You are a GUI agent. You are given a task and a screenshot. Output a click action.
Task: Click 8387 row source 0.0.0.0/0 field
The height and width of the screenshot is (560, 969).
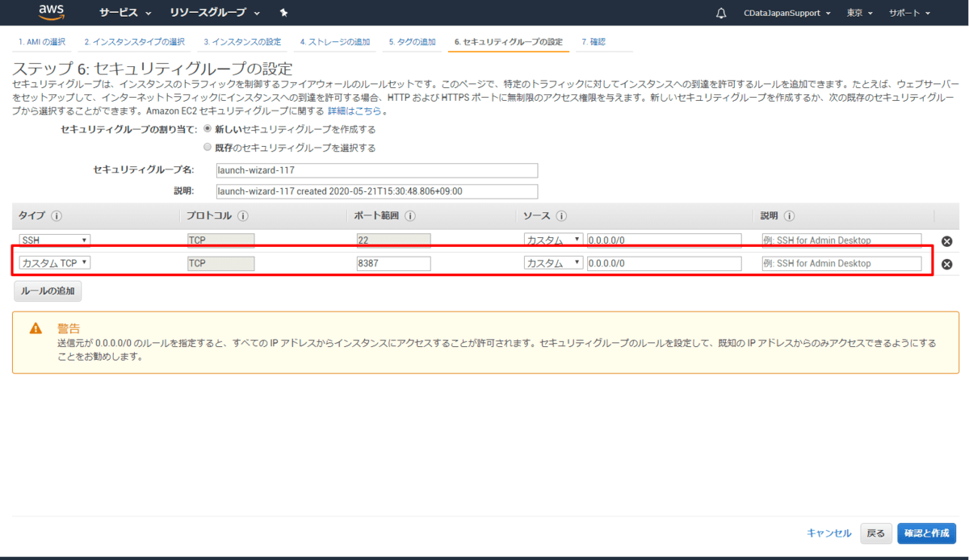click(664, 263)
